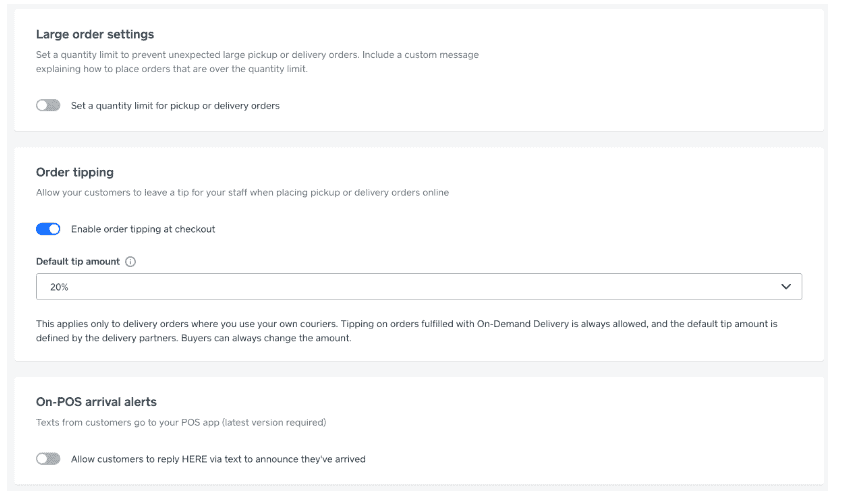Expand the dropdown using its chevron arrow

coord(786,286)
